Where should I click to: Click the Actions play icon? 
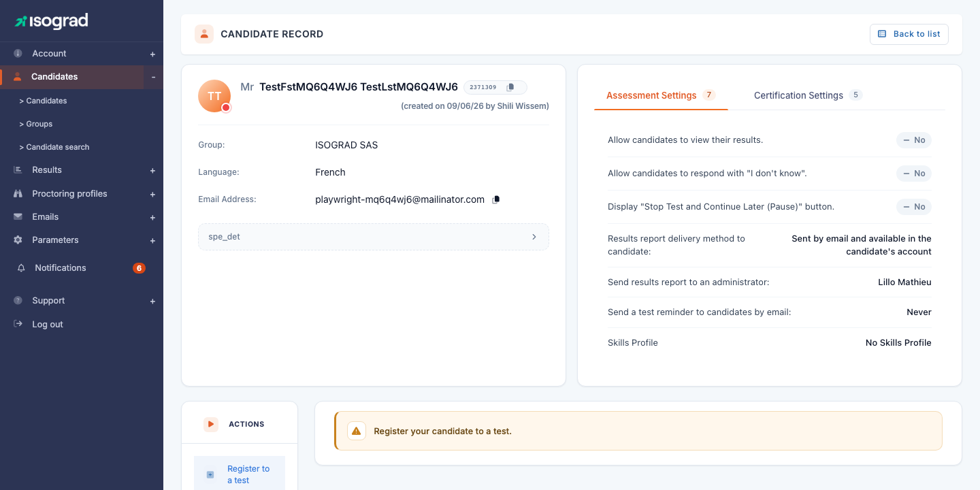[211, 424]
